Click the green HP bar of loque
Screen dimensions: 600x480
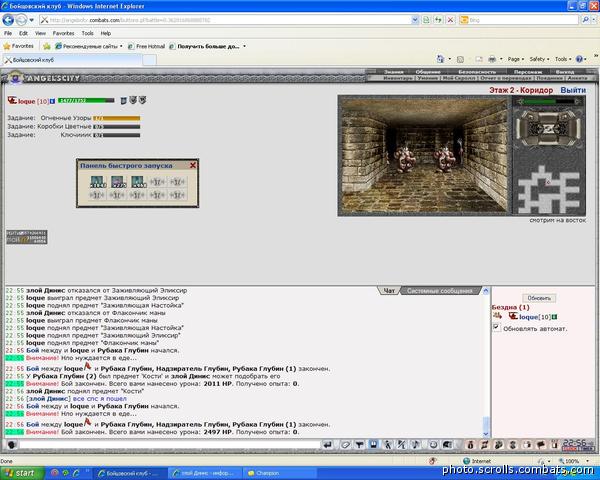click(86, 101)
